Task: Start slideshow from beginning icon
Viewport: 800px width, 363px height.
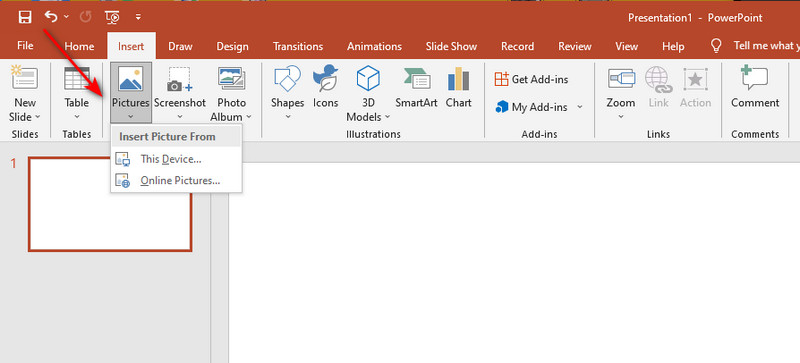Action: coord(112,17)
